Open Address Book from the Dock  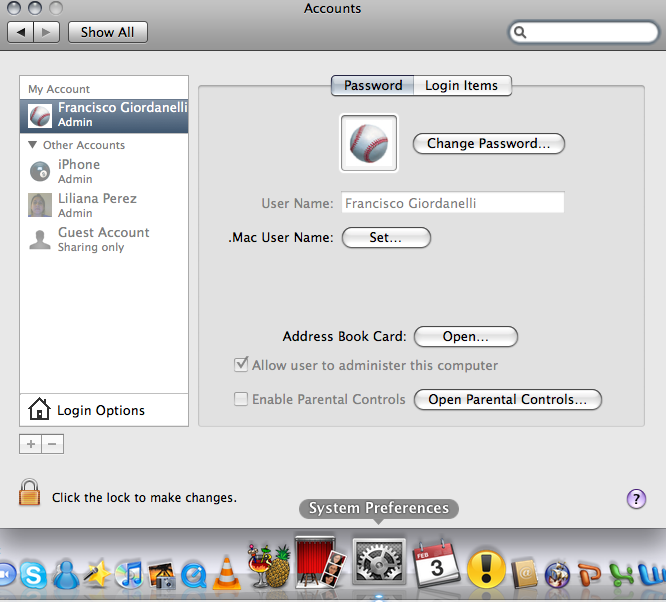(x=525, y=574)
